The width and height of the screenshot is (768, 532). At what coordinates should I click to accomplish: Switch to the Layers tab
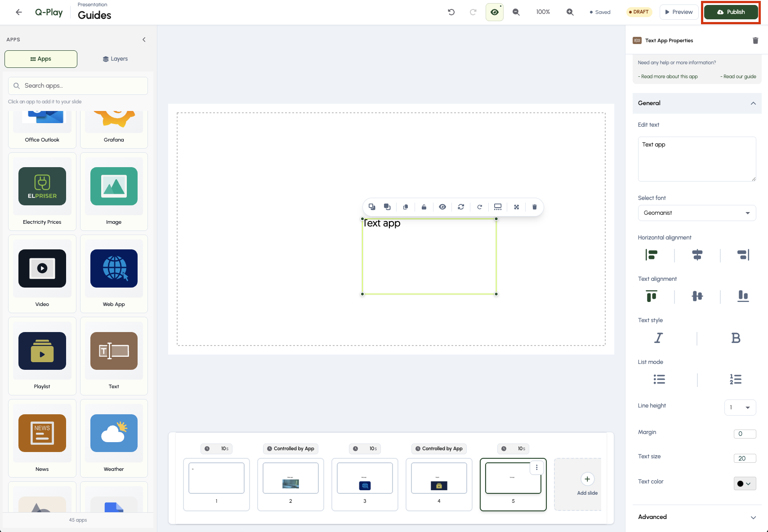[115, 59]
